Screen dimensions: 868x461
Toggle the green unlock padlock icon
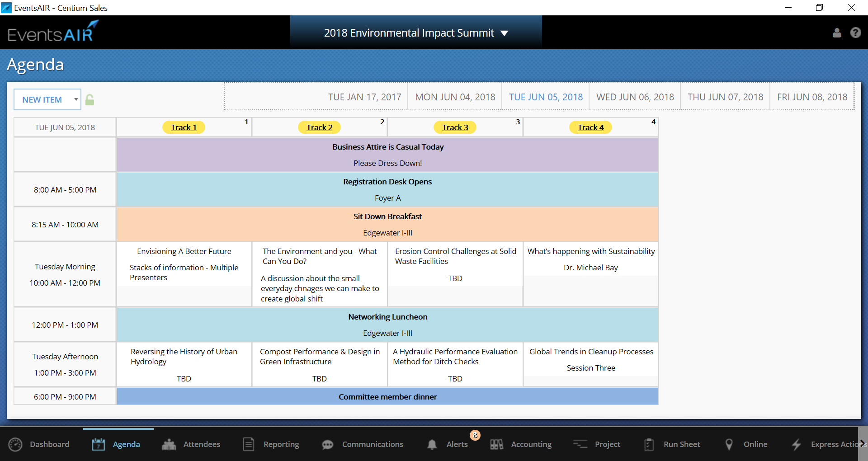(x=90, y=99)
